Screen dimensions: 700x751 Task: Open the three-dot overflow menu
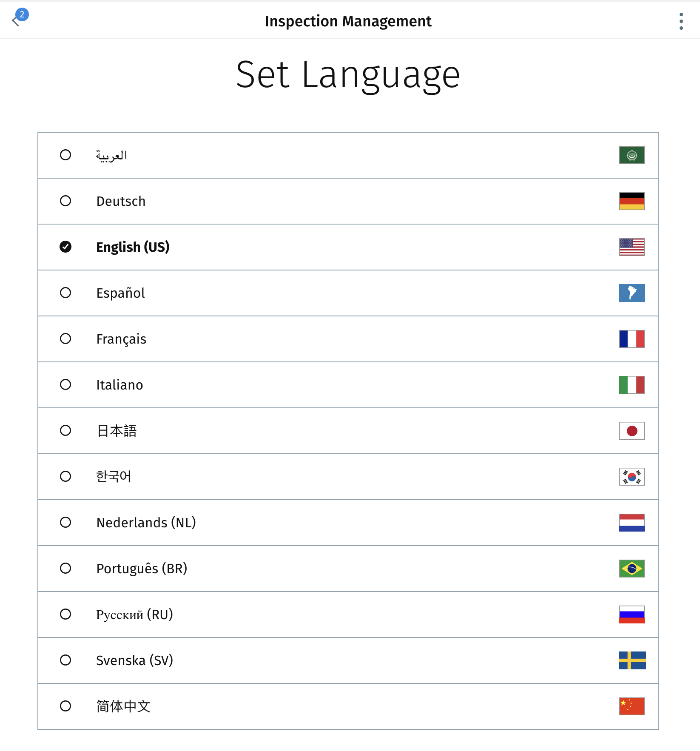[x=681, y=21]
